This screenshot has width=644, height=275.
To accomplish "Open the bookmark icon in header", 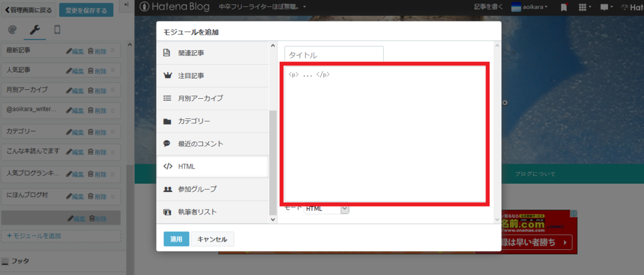I will pyautogui.click(x=564, y=7).
